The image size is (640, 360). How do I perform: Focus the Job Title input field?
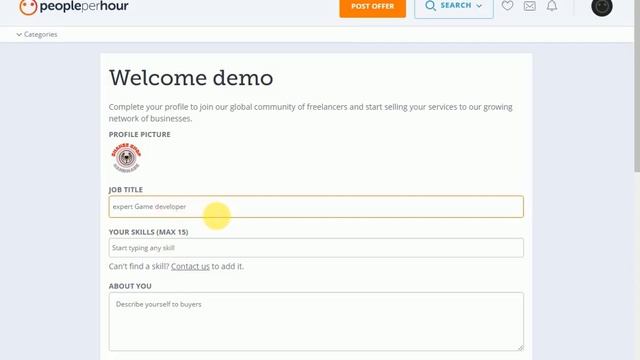(x=316, y=207)
